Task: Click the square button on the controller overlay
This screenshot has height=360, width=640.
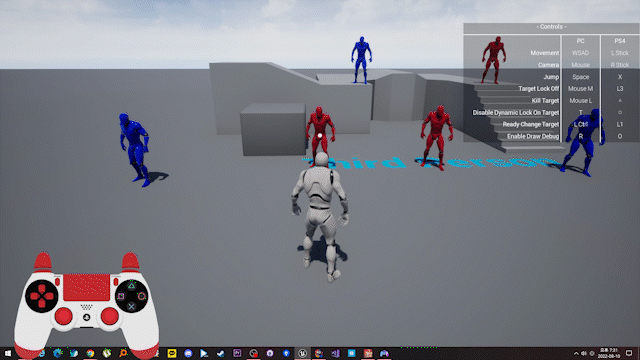Action: tap(121, 296)
